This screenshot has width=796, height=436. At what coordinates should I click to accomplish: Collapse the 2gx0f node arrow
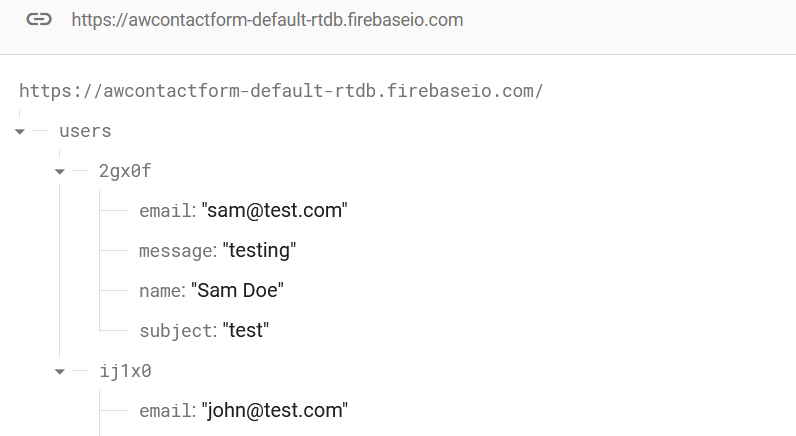click(x=60, y=172)
